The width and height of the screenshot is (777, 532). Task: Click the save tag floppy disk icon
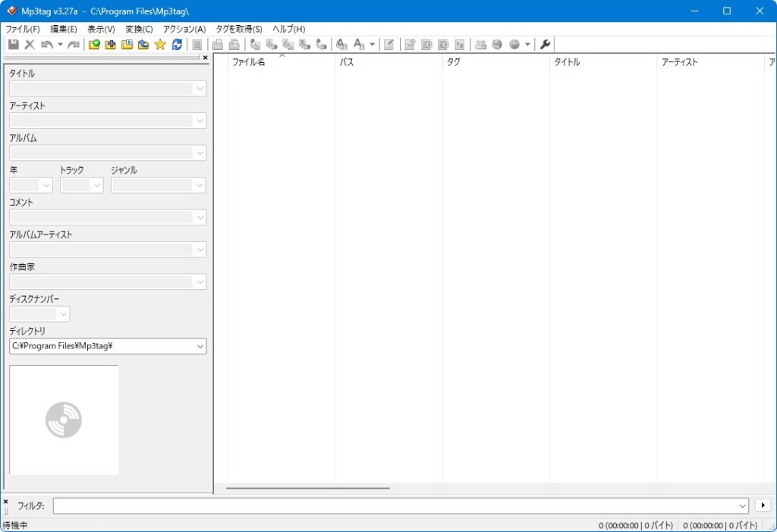[13, 45]
